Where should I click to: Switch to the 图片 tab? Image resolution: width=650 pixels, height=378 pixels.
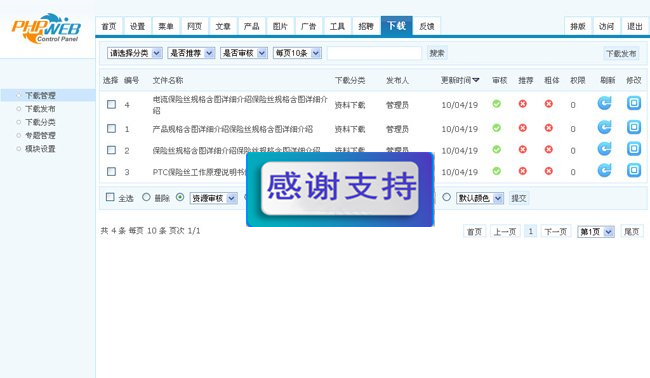[x=280, y=26]
